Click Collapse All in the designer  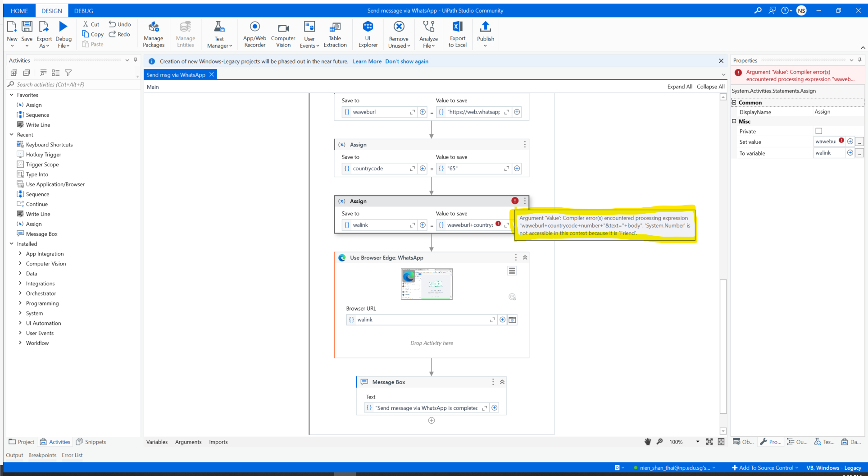pyautogui.click(x=711, y=87)
